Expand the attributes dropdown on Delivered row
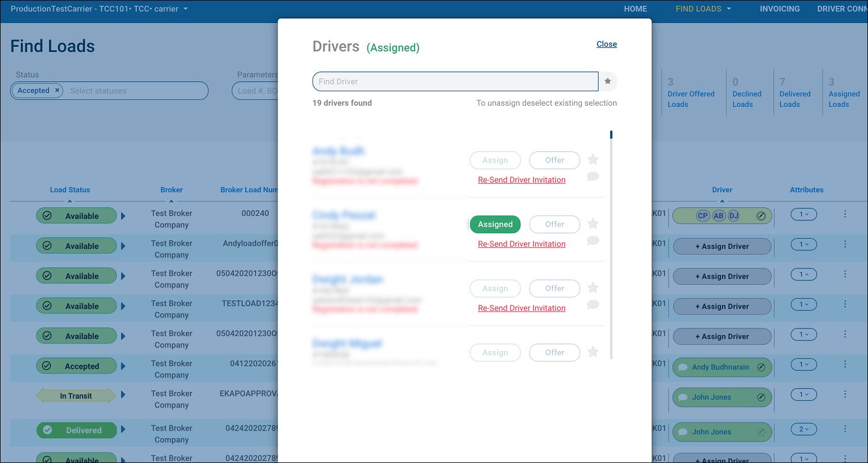The height and width of the screenshot is (463, 868). (x=803, y=429)
